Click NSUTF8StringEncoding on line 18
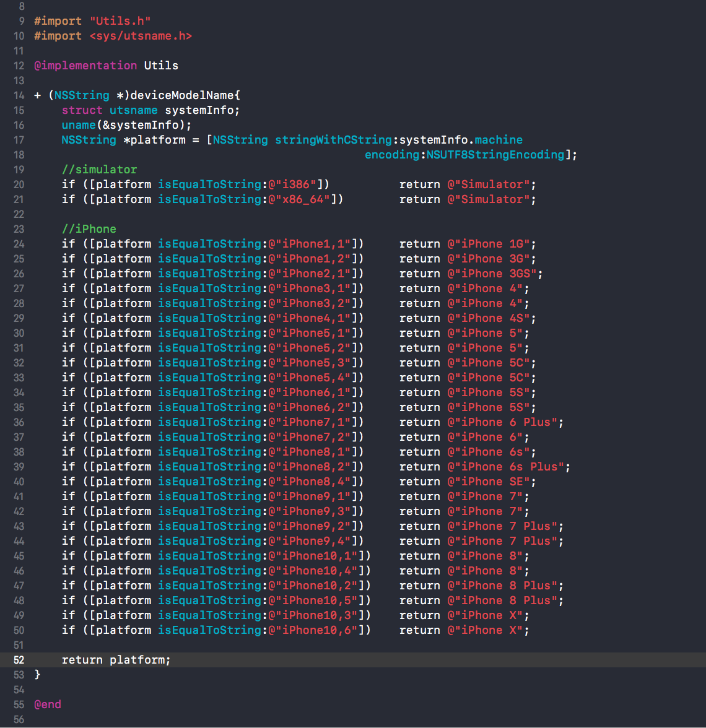Viewport: 706px width, 728px height. click(495, 155)
